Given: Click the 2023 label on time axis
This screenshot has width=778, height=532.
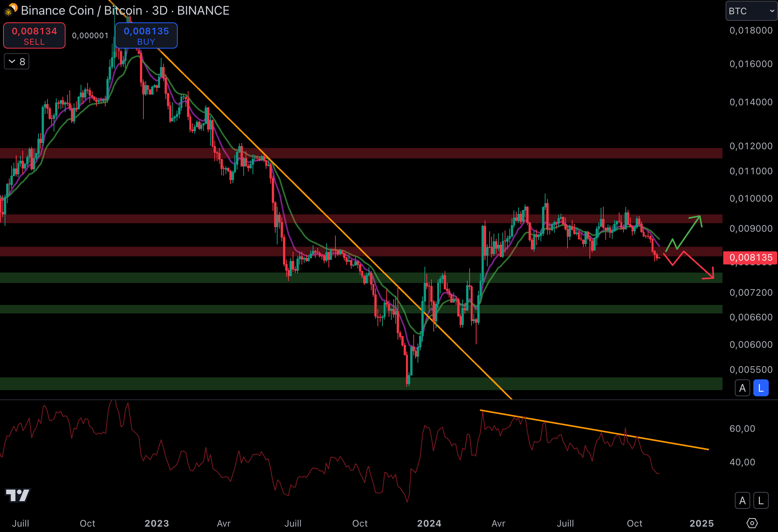Looking at the screenshot, I should click(157, 523).
